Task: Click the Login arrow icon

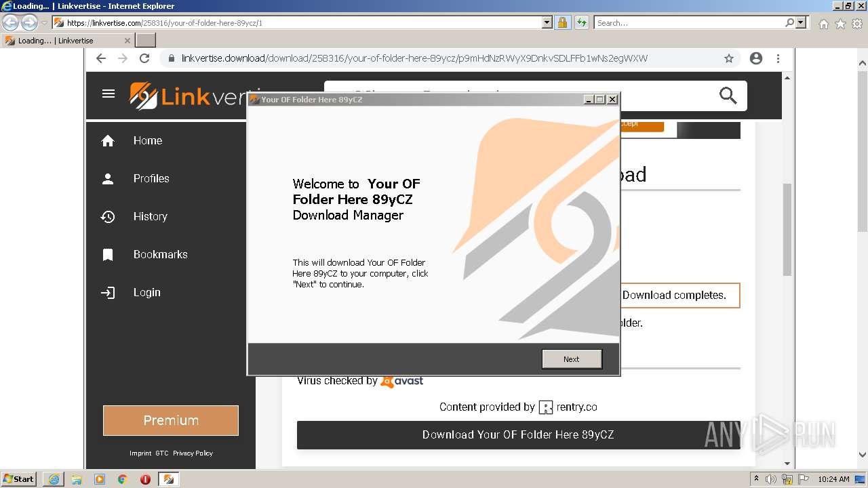Action: coord(108,293)
